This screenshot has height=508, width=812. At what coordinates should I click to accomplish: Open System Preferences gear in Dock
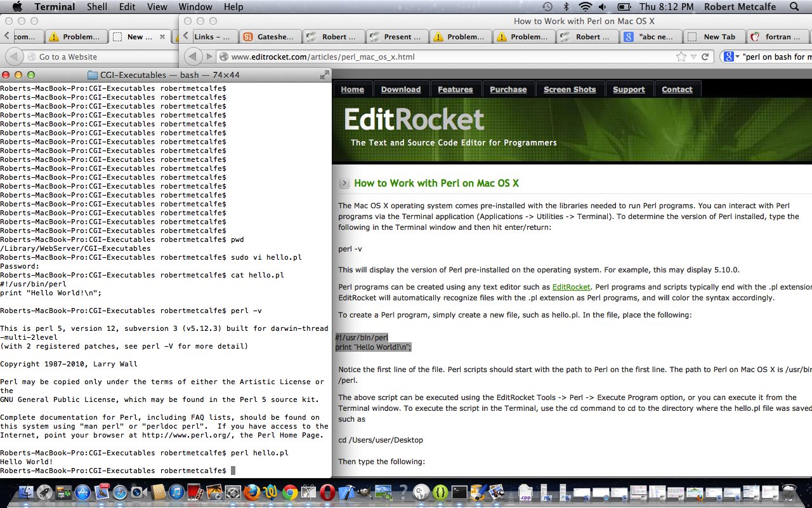coord(233,493)
